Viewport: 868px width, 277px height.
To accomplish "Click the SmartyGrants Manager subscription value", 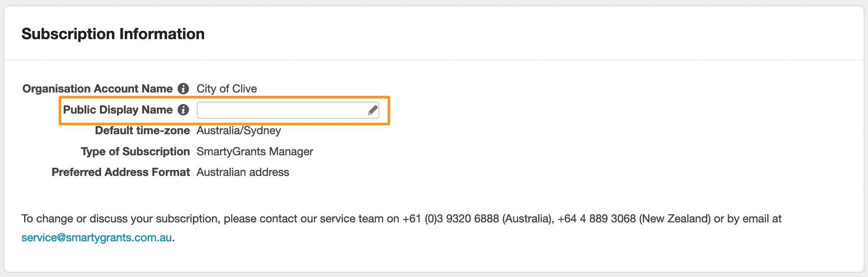I will [x=255, y=151].
